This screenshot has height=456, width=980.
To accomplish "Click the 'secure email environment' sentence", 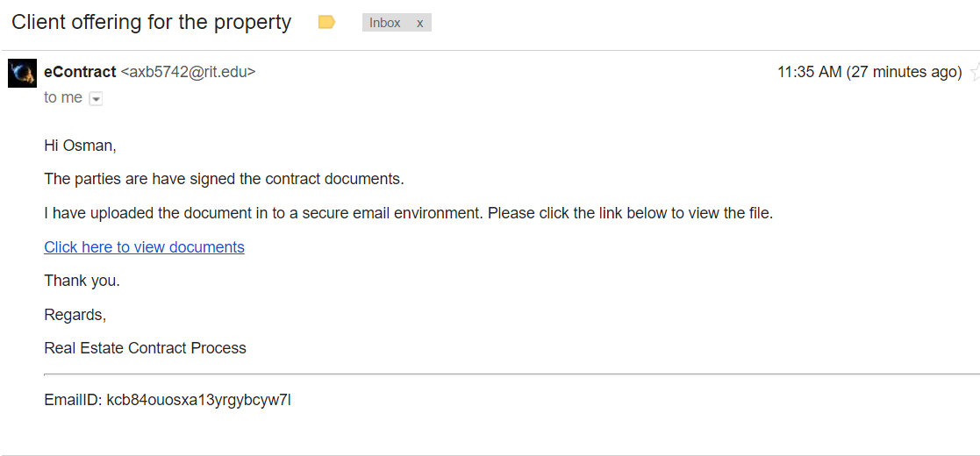I will 408,213.
